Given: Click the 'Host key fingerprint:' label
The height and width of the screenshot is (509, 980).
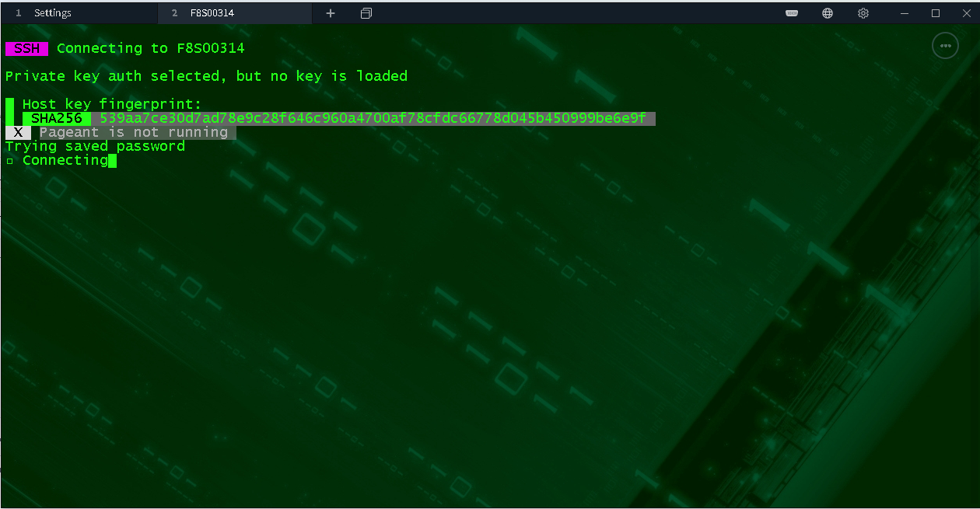Looking at the screenshot, I should pos(112,104).
